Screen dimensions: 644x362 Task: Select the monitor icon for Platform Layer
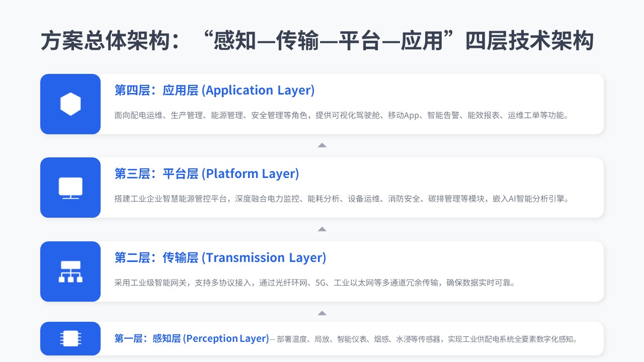tap(70, 188)
